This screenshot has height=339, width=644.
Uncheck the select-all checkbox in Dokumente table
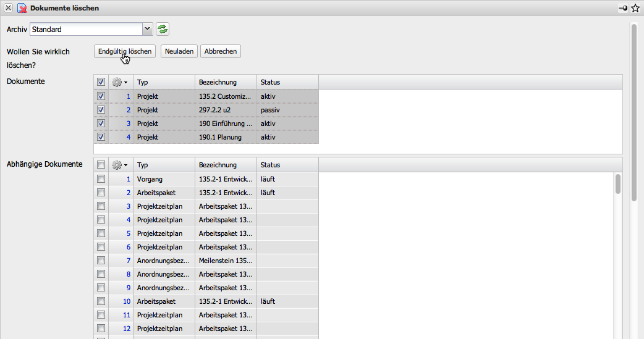point(101,82)
